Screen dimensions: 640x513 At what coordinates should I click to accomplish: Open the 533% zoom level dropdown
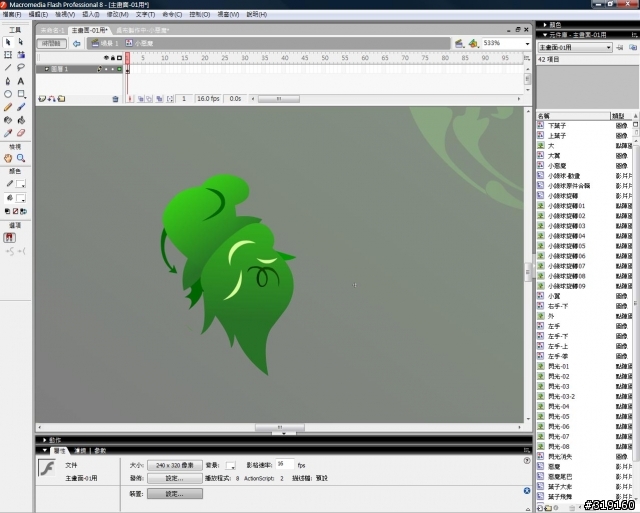pyautogui.click(x=527, y=44)
